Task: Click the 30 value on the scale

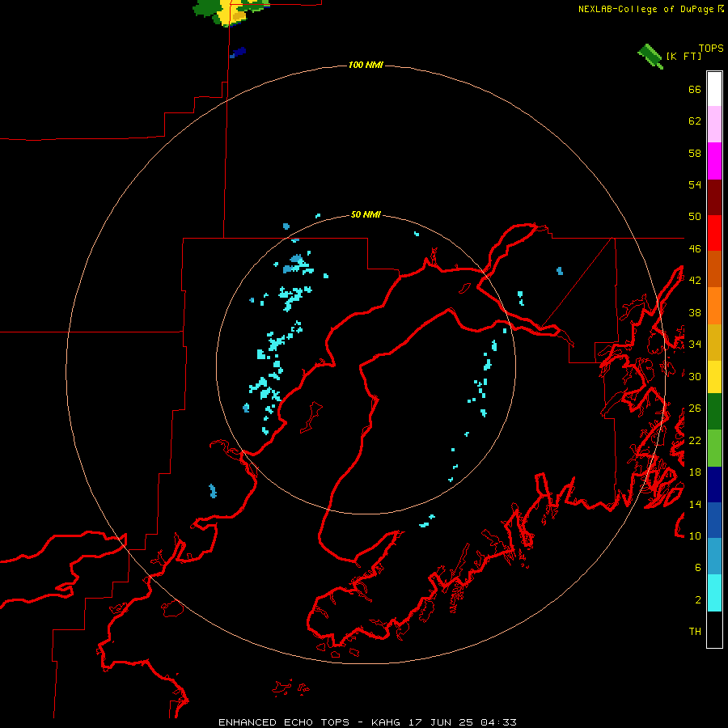Action: pos(695,376)
